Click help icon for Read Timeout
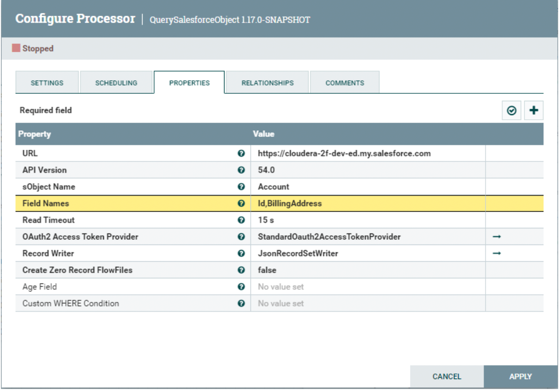 [x=241, y=220]
